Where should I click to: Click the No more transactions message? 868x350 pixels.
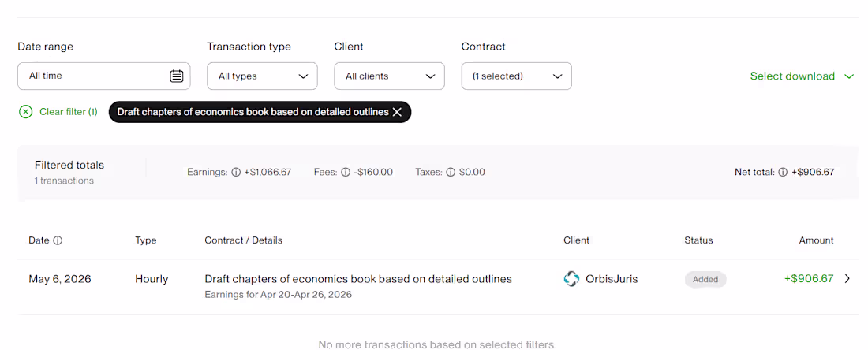click(x=437, y=344)
